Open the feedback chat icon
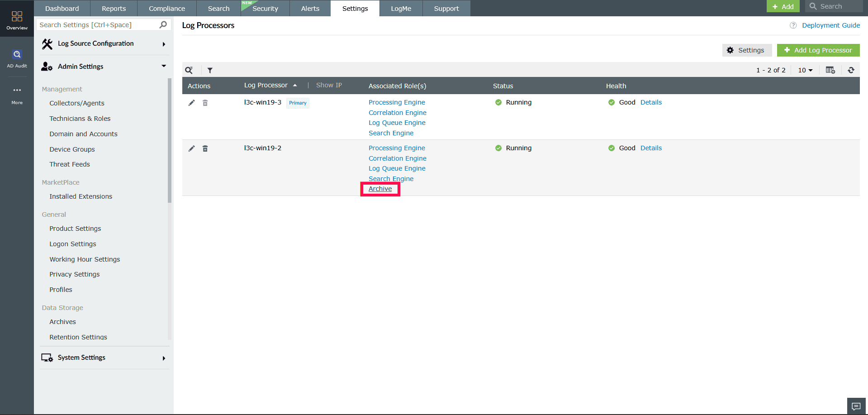868x415 pixels. coord(856,406)
